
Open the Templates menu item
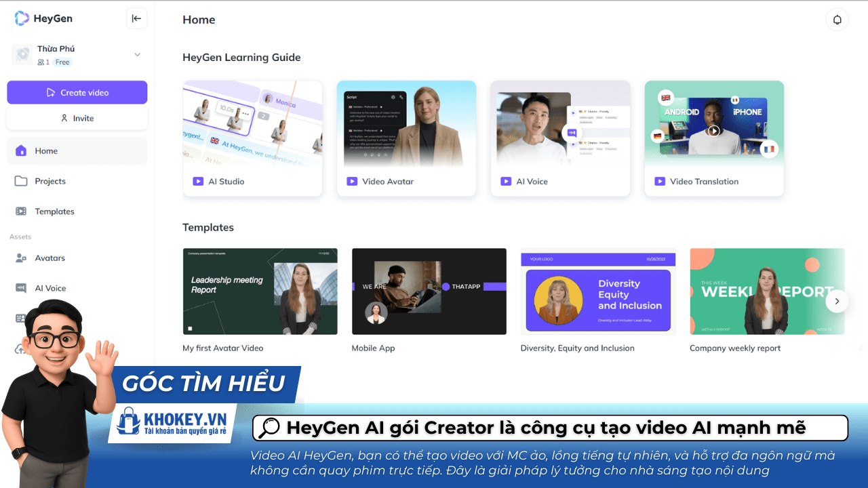pyautogui.click(x=54, y=211)
